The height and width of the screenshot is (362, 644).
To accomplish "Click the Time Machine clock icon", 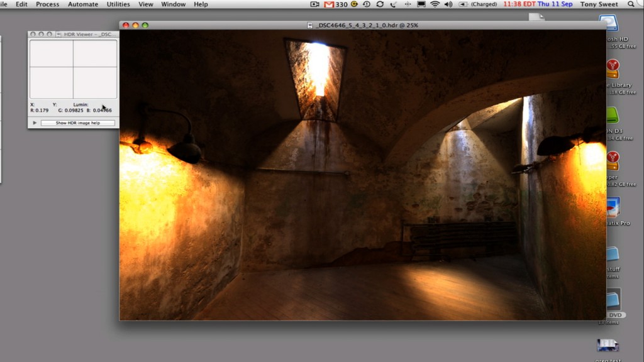I will tap(366, 4).
